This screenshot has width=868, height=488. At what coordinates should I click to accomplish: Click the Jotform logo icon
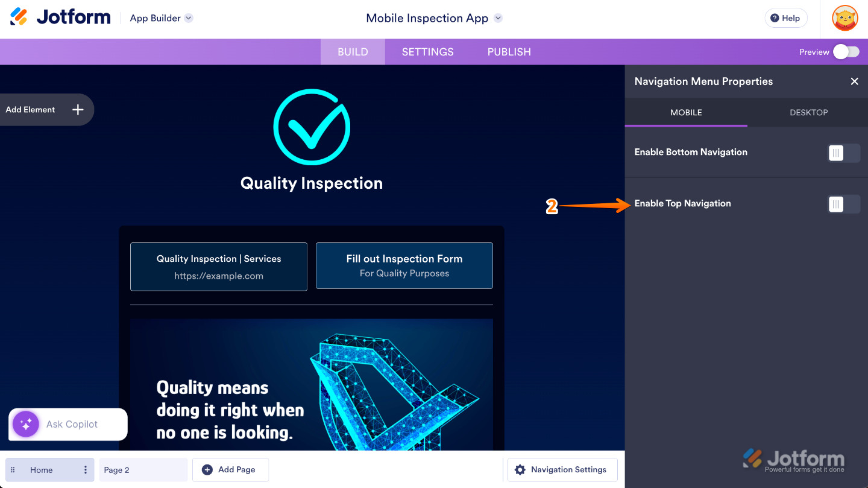19,17
